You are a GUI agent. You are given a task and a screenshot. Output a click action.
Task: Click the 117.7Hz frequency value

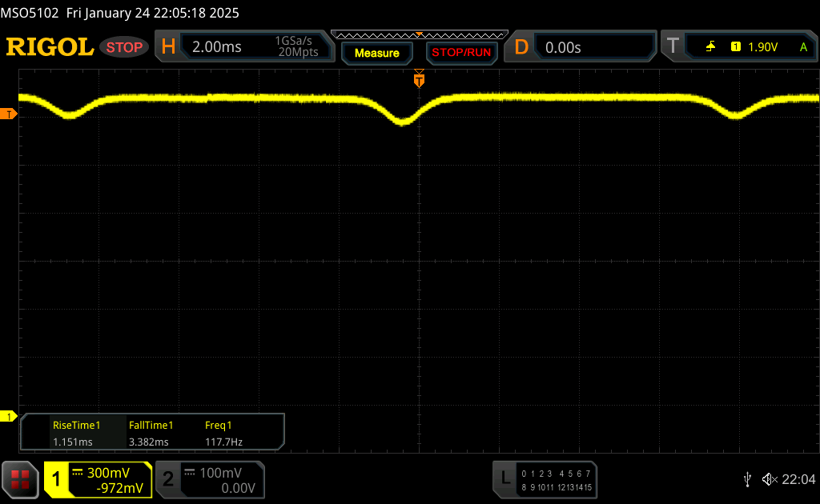224,442
